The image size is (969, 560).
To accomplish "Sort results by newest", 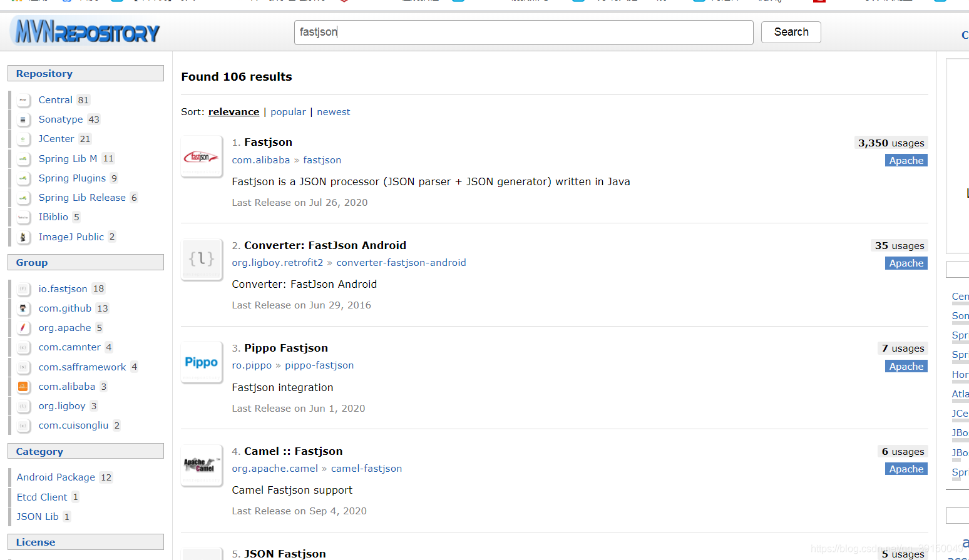I will (334, 112).
